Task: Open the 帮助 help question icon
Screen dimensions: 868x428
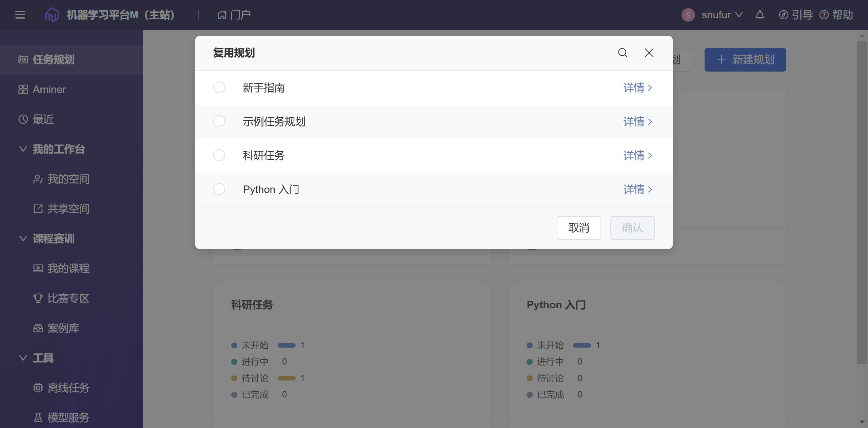Action: point(824,15)
